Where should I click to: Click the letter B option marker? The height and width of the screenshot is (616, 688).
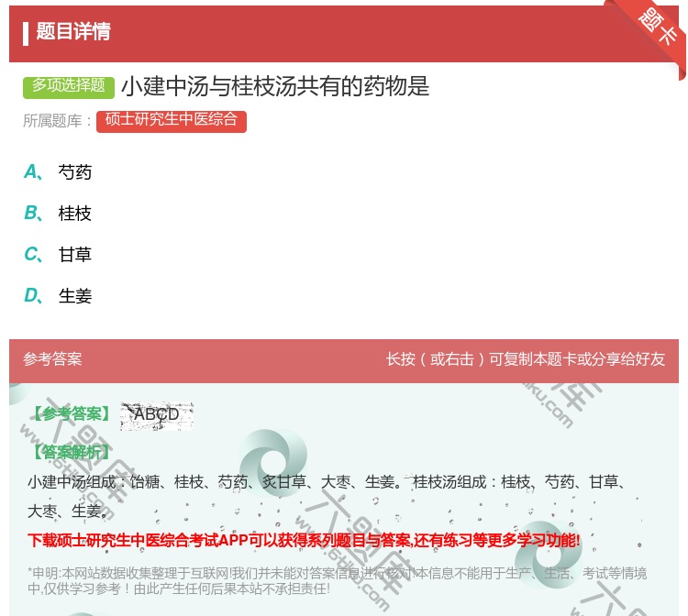click(32, 213)
